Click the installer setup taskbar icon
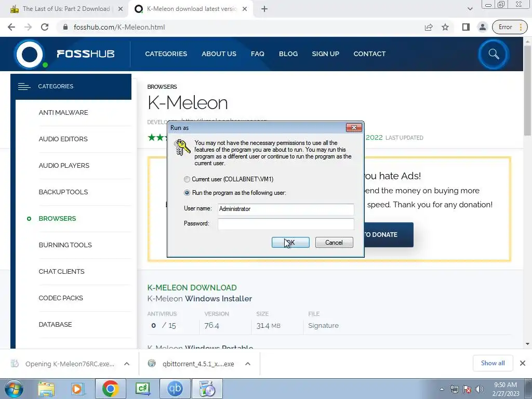Image resolution: width=532 pixels, height=399 pixels. pyautogui.click(x=207, y=389)
